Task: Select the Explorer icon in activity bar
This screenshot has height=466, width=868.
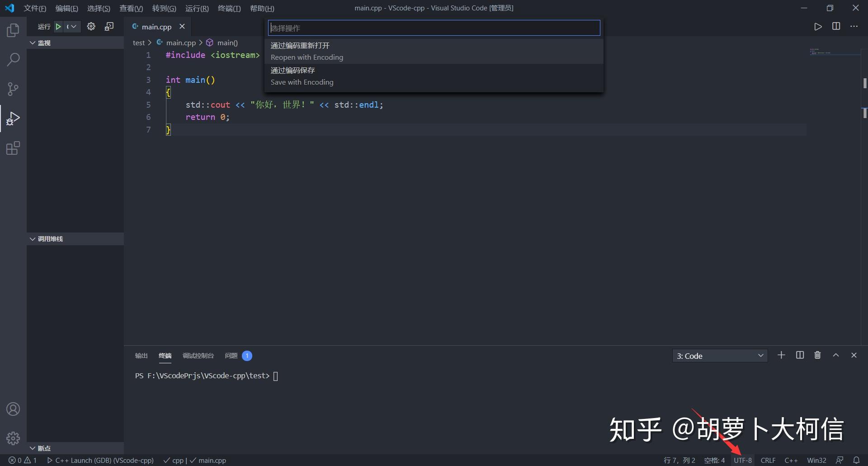Action: tap(13, 29)
